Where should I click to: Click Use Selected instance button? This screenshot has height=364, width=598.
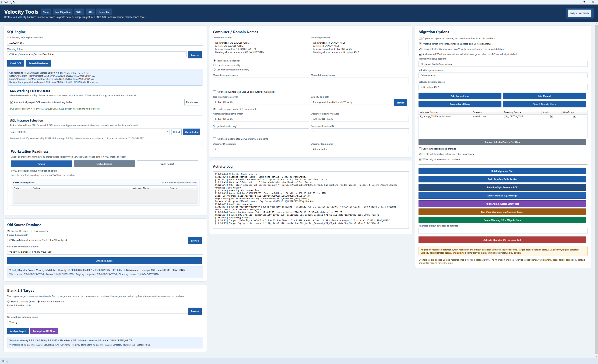[192, 132]
